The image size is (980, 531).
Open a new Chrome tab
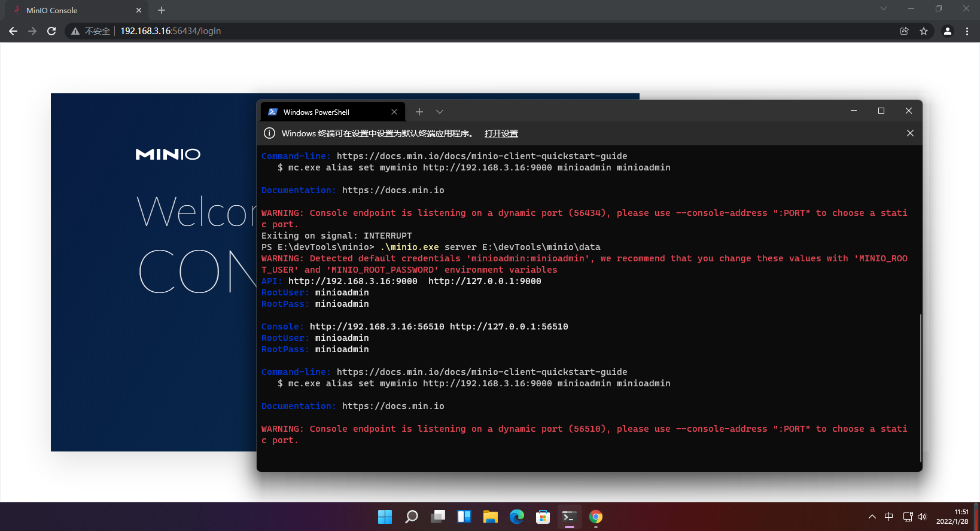click(x=162, y=10)
